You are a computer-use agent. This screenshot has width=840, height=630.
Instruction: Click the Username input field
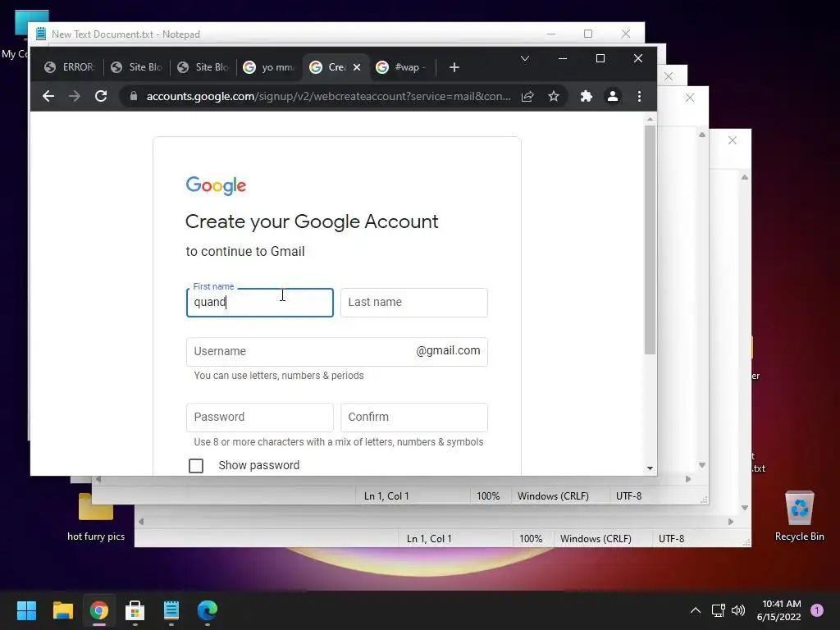click(x=337, y=352)
